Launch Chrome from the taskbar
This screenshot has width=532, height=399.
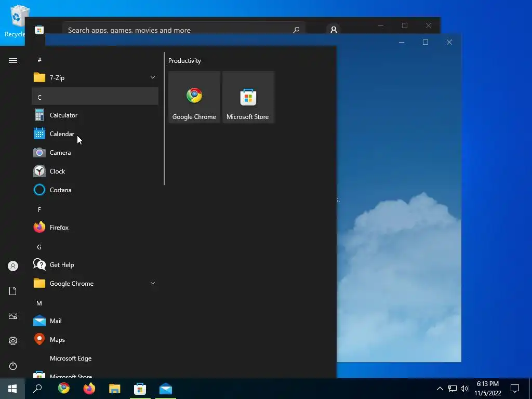click(x=64, y=389)
